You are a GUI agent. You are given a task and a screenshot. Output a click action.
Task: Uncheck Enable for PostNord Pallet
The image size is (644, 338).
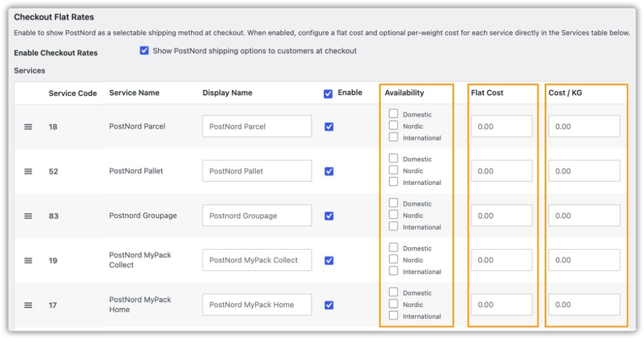(x=329, y=171)
